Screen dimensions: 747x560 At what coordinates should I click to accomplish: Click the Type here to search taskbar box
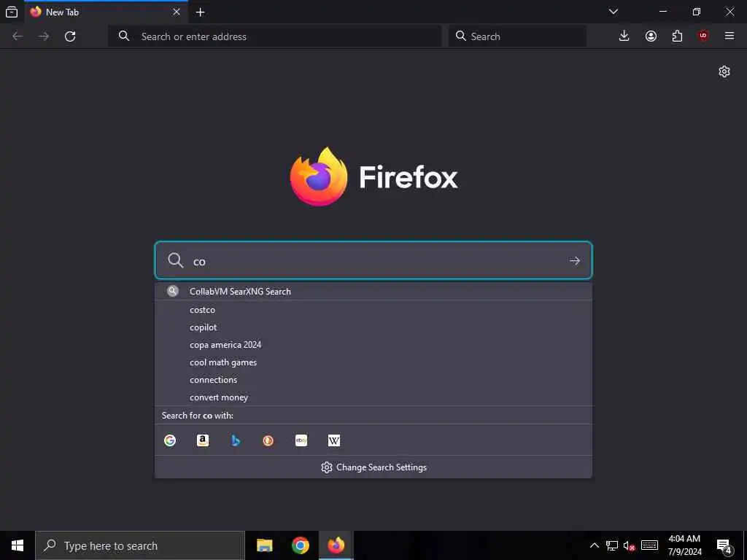click(139, 545)
